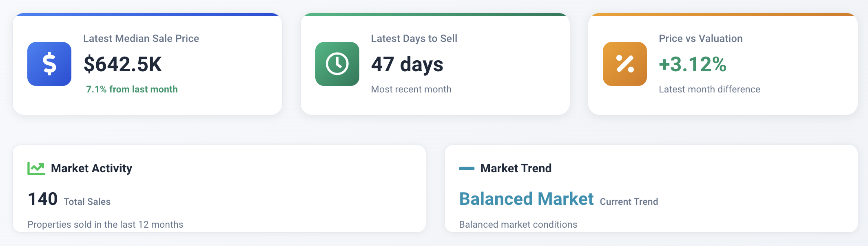Click the blue dollar sign icon
Screen dimensions: 868x246
click(49, 64)
